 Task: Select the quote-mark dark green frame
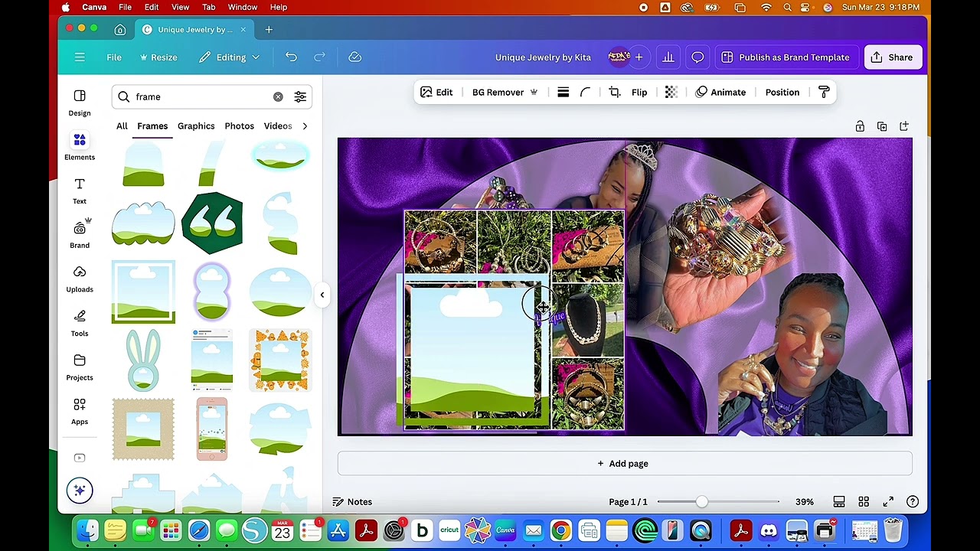tap(212, 223)
